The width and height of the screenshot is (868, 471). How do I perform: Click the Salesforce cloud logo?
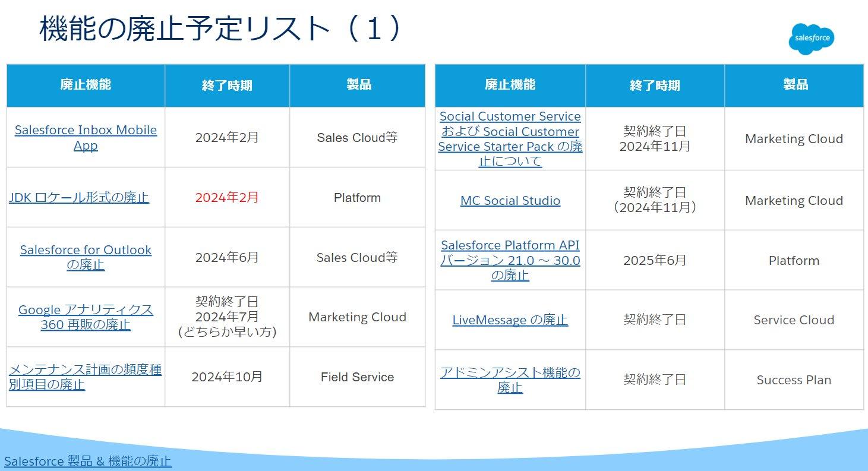point(811,39)
